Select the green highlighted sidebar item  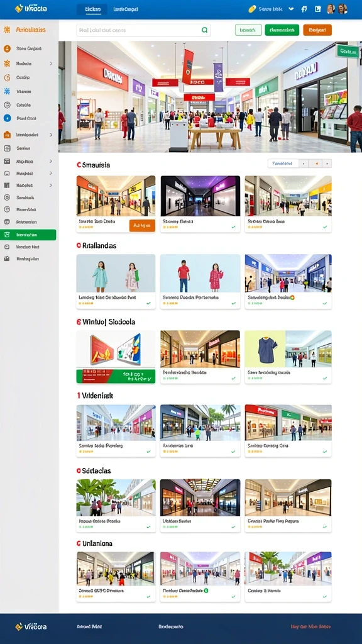[28, 235]
